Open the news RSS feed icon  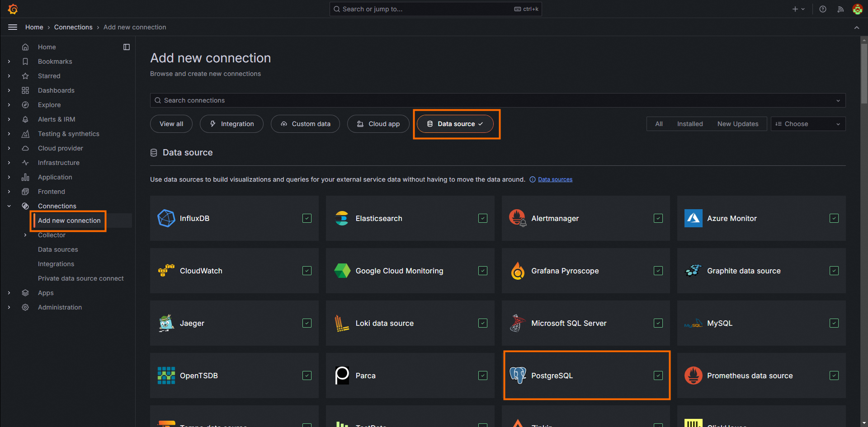[x=840, y=9]
